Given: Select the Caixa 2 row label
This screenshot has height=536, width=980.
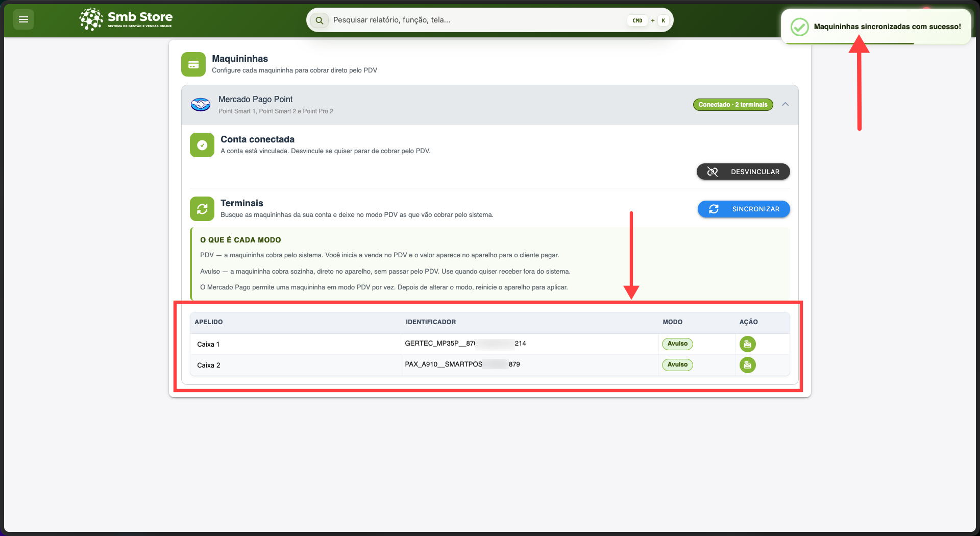Looking at the screenshot, I should click(x=209, y=365).
